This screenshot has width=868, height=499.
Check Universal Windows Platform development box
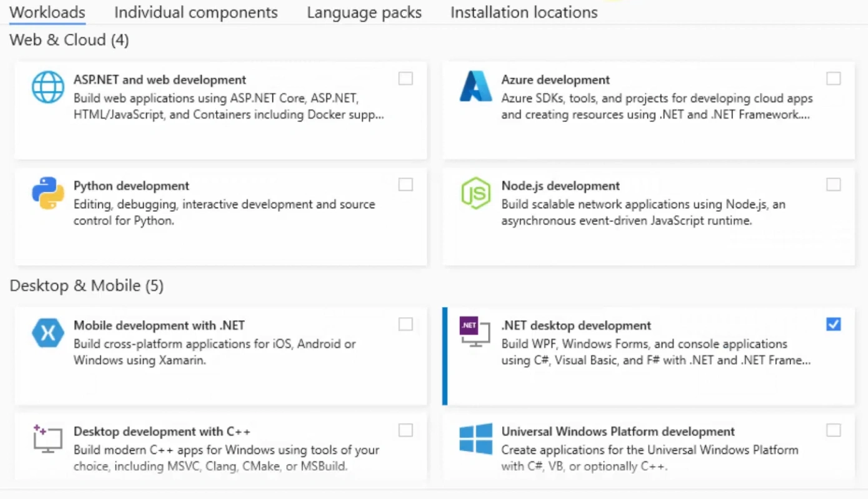[834, 430]
